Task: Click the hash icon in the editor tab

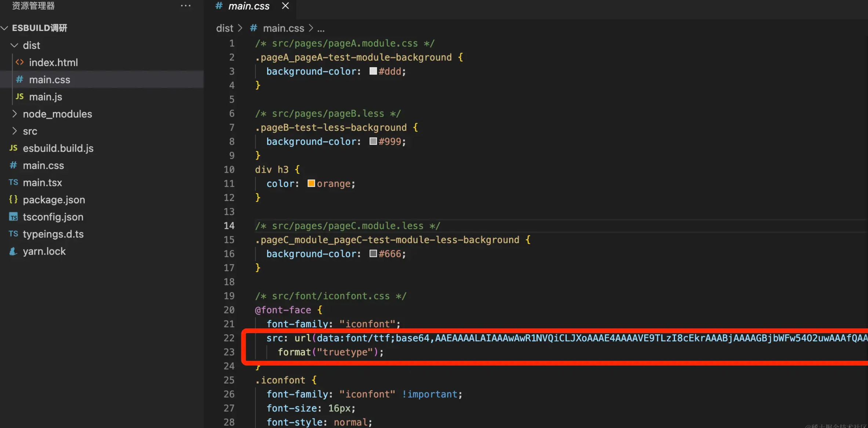Action: 219,6
